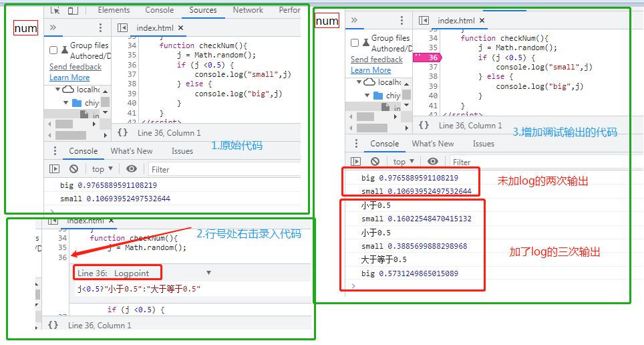644x345 pixels.
Task: Switch to the Sources tab
Action: click(x=203, y=10)
